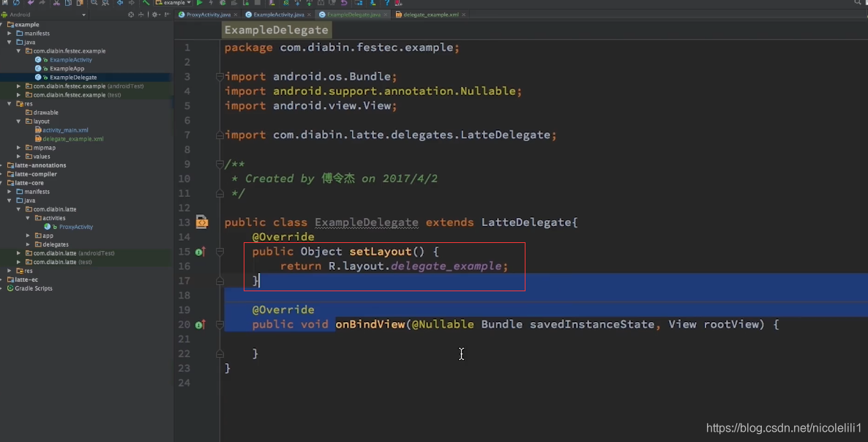Select ExampleActivity in project tree
The image size is (868, 442).
click(x=71, y=60)
